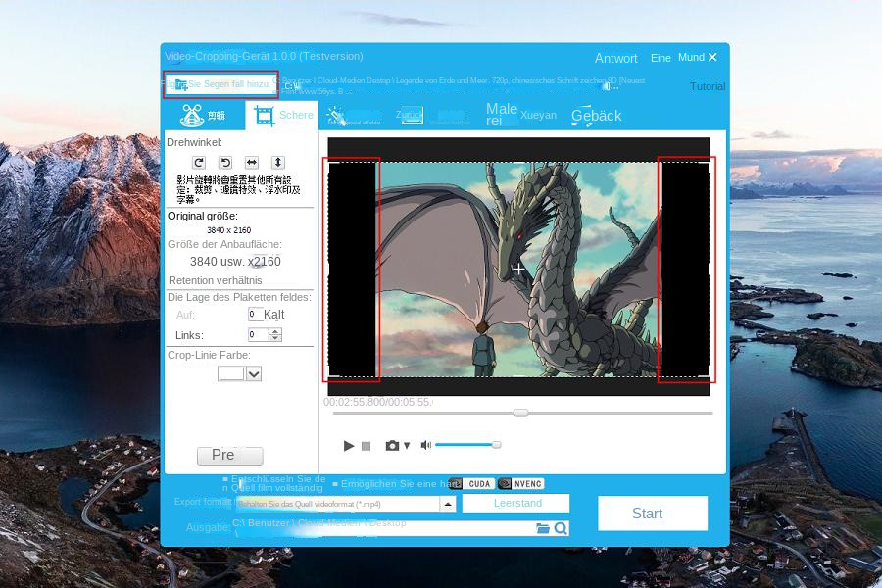Open the magic wand effects tab
Screen dimensions: 882x588
pyautogui.click(x=353, y=116)
